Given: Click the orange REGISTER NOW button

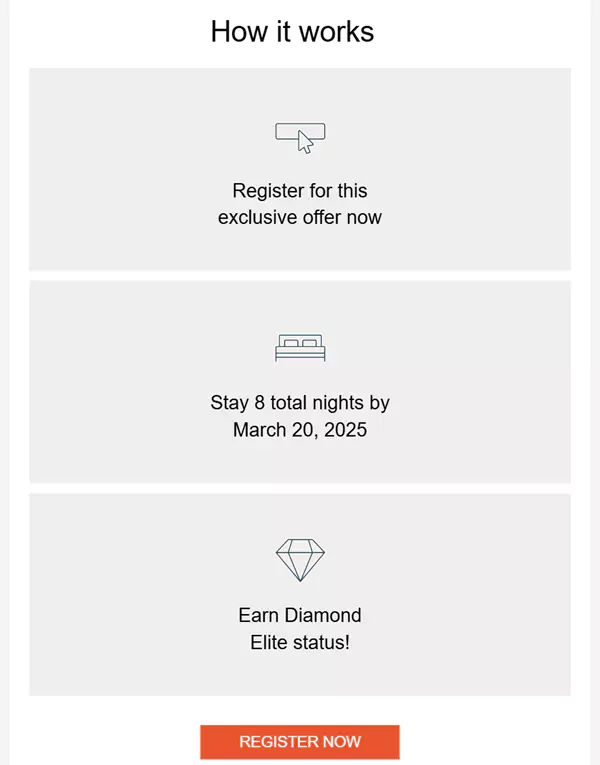Looking at the screenshot, I should point(300,742).
